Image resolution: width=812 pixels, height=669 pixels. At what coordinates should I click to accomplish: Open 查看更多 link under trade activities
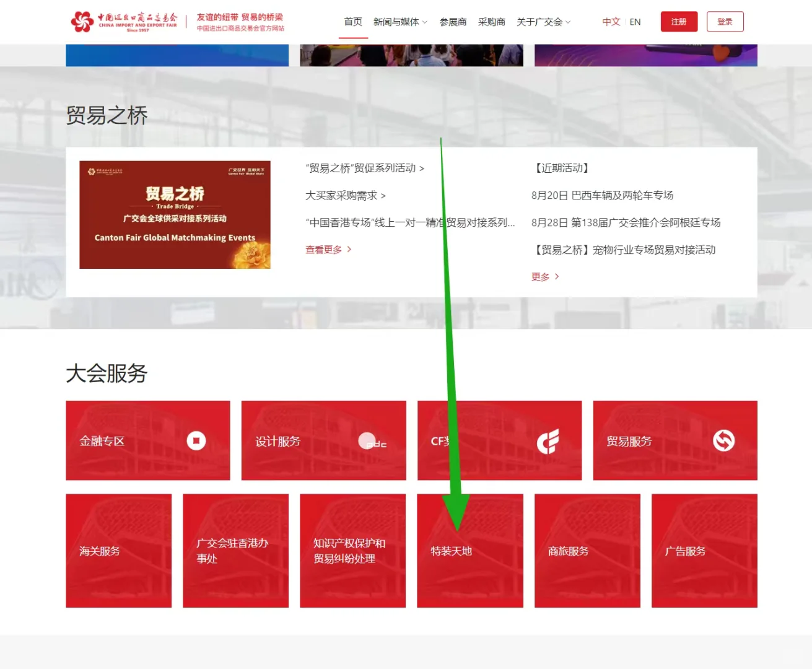click(323, 249)
